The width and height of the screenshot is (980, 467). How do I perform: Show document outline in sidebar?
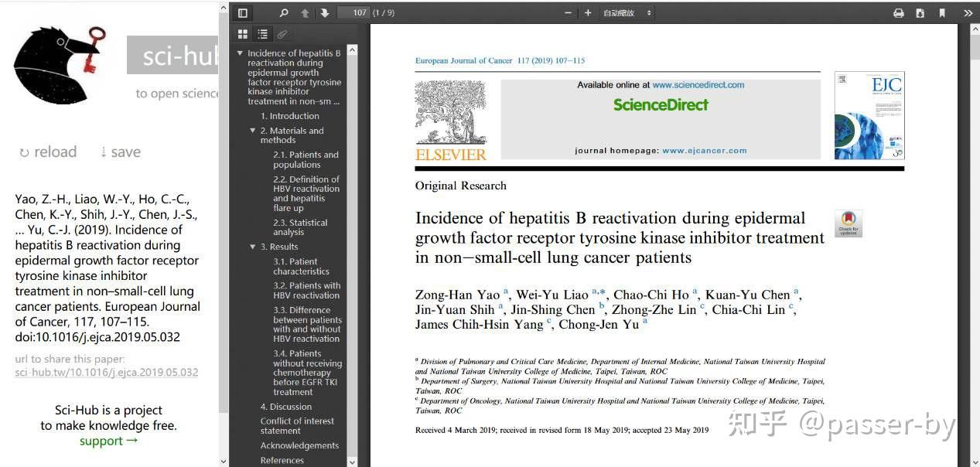[x=263, y=34]
